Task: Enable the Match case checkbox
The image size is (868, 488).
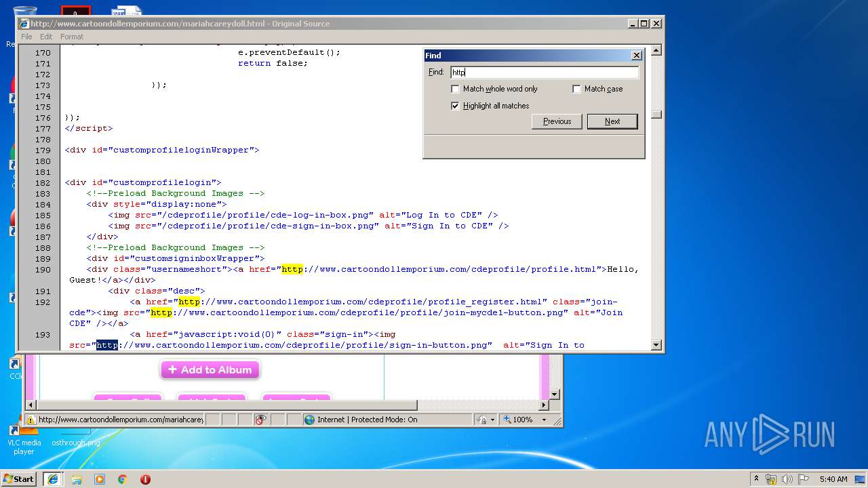Action: 576,89
